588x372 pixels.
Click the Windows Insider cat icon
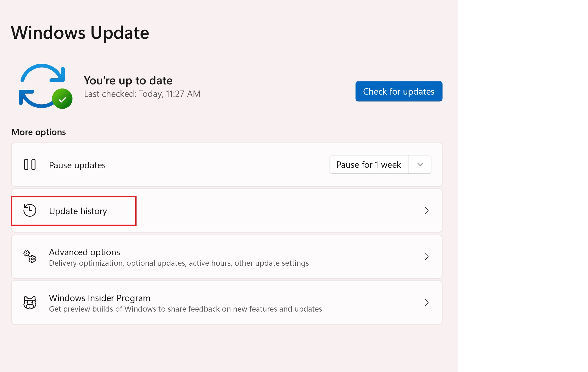pos(30,303)
